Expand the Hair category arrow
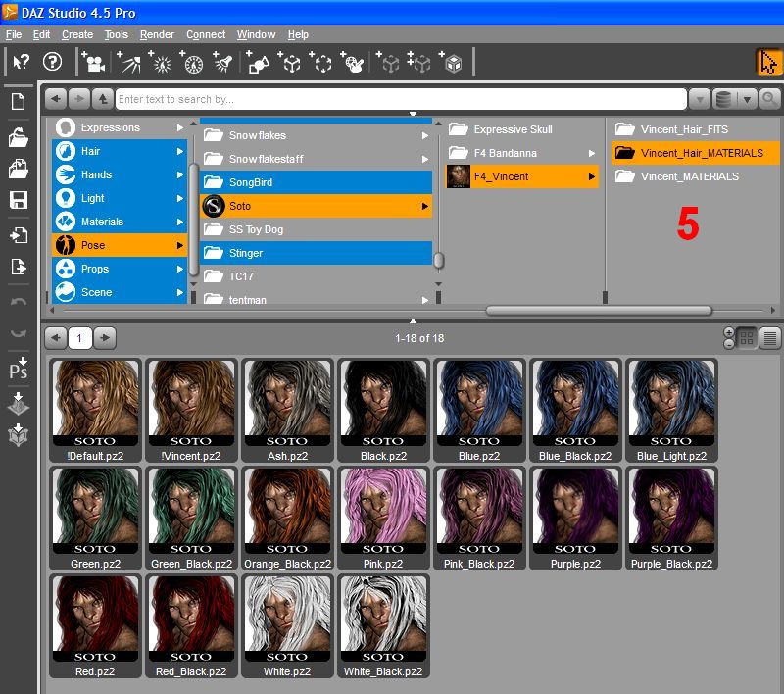 (180, 151)
